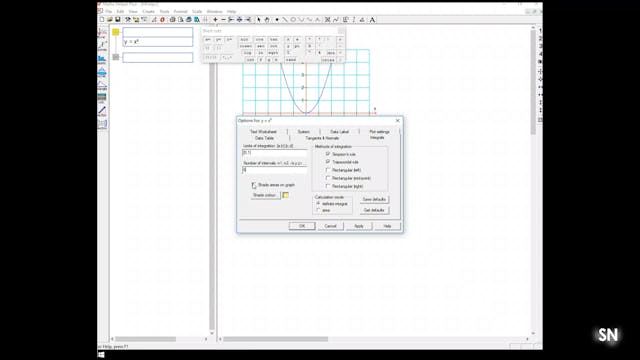Viewport: 640px width, 360px height.
Task: Select the line segment drawing tool
Action: pyautogui.click(x=285, y=20)
